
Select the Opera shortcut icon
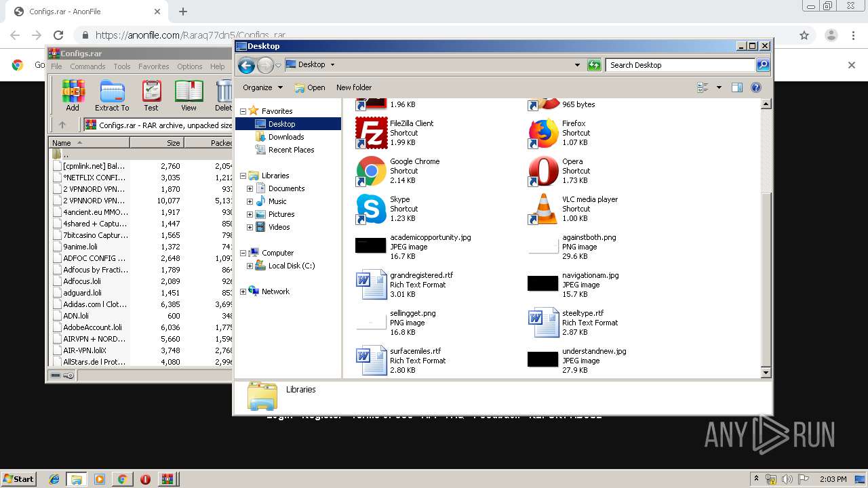(x=543, y=171)
